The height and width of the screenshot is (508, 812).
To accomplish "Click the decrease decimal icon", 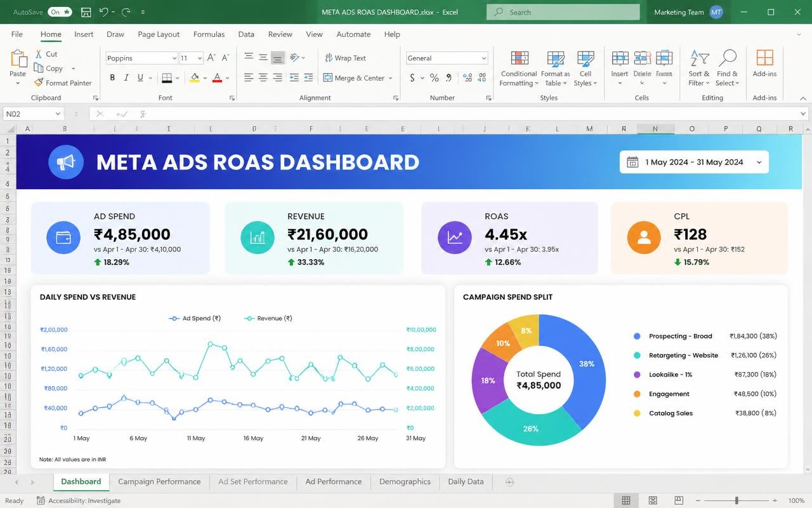I will pyautogui.click(x=483, y=77).
